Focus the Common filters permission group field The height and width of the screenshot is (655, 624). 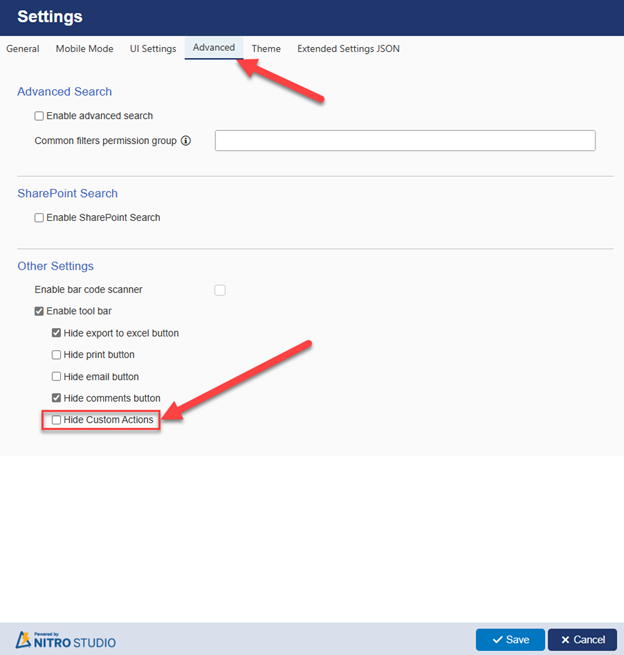click(x=405, y=140)
